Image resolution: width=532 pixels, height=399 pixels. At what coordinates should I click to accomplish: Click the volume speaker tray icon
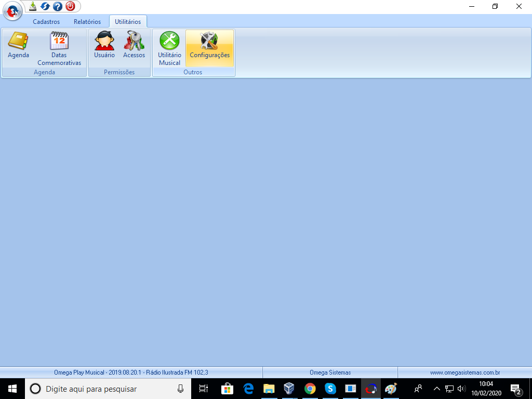pos(461,389)
